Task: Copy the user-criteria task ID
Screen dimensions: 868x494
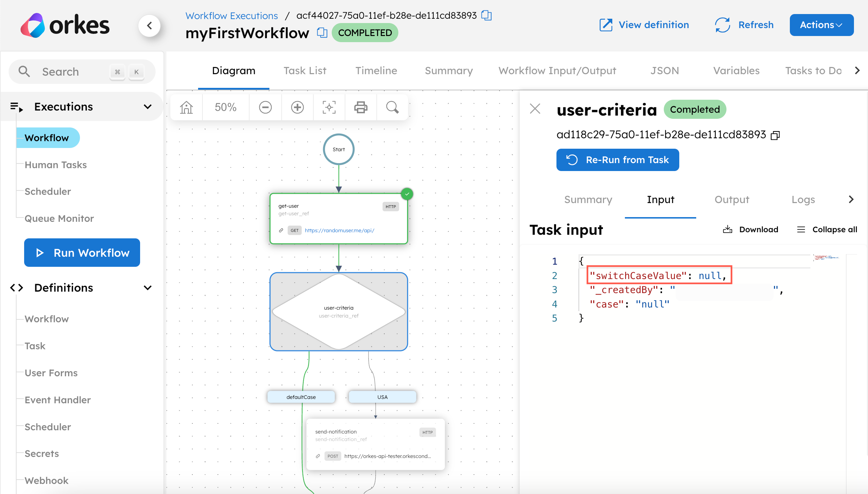Action: [x=775, y=135]
